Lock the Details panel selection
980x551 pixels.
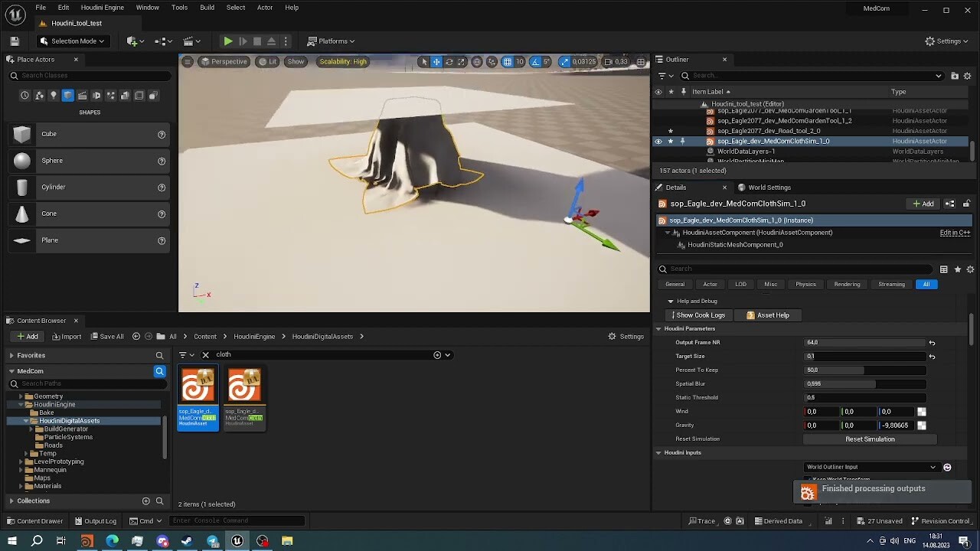coord(966,204)
